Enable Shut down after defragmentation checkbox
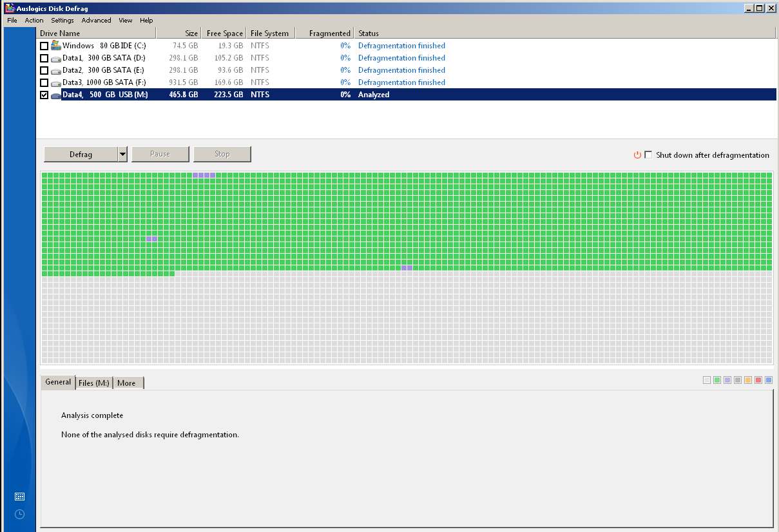Viewport: 779px width, 532px height. coord(648,155)
